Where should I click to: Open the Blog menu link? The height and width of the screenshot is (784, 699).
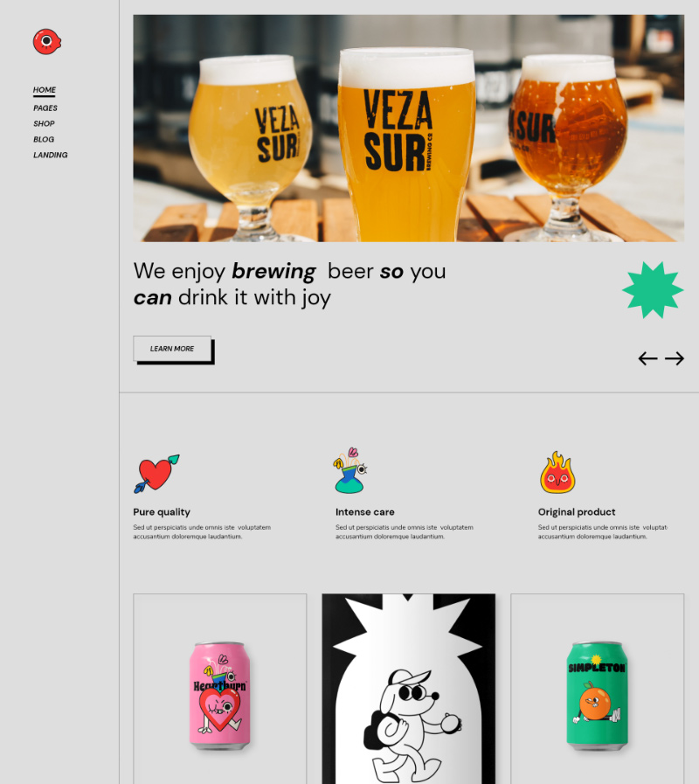click(44, 140)
